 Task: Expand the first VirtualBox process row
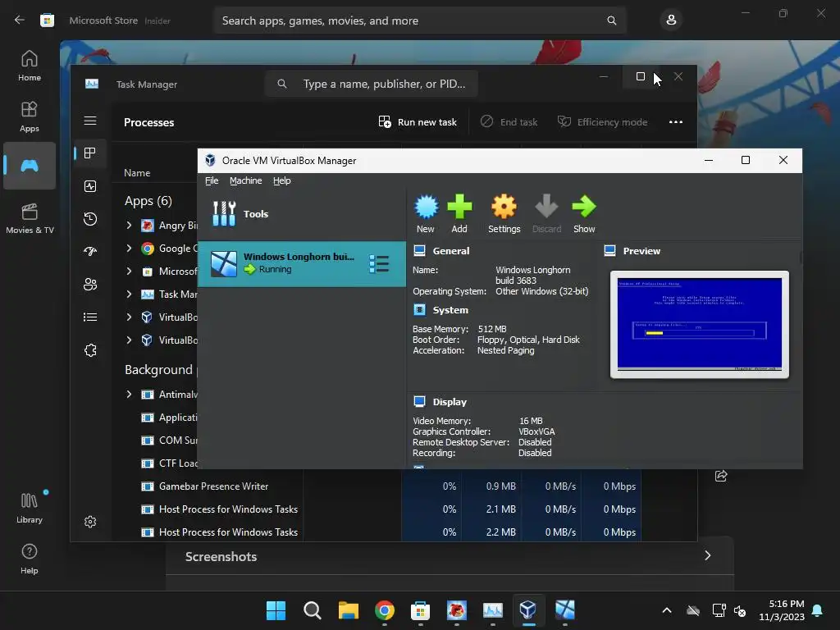point(129,317)
